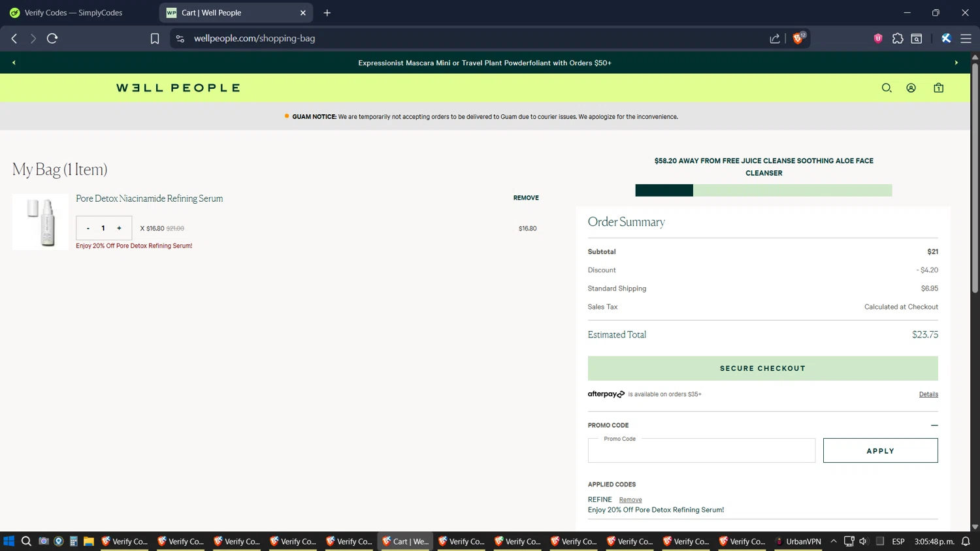Bookmark this page using the bookmark icon
The image size is (980, 551).
[x=155, y=39]
